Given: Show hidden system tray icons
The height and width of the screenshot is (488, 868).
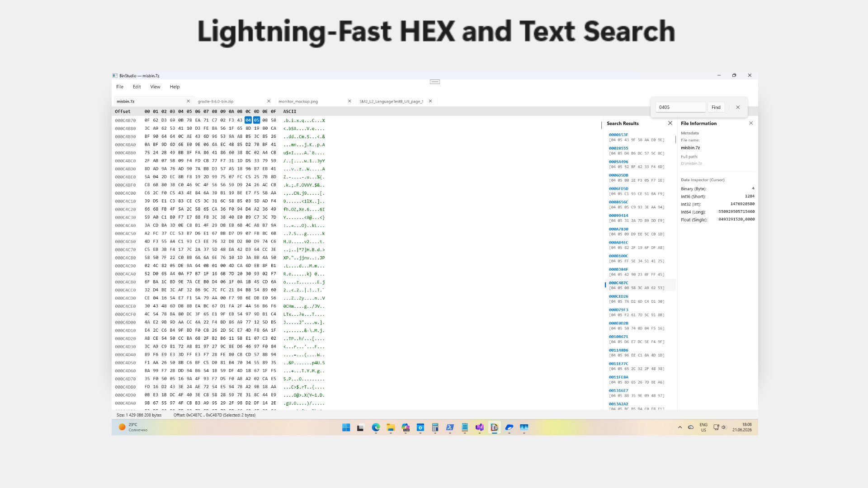Looking at the screenshot, I should pyautogui.click(x=680, y=427).
